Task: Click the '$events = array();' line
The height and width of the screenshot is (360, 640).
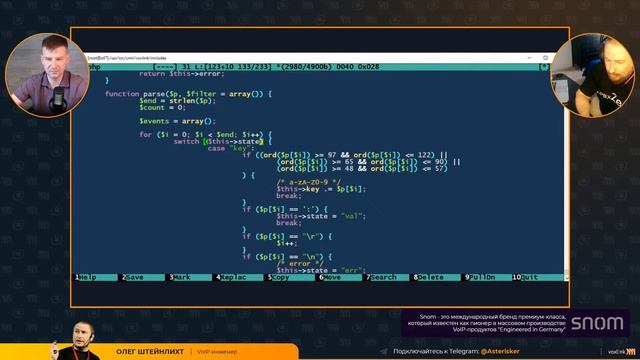Action: click(x=178, y=121)
